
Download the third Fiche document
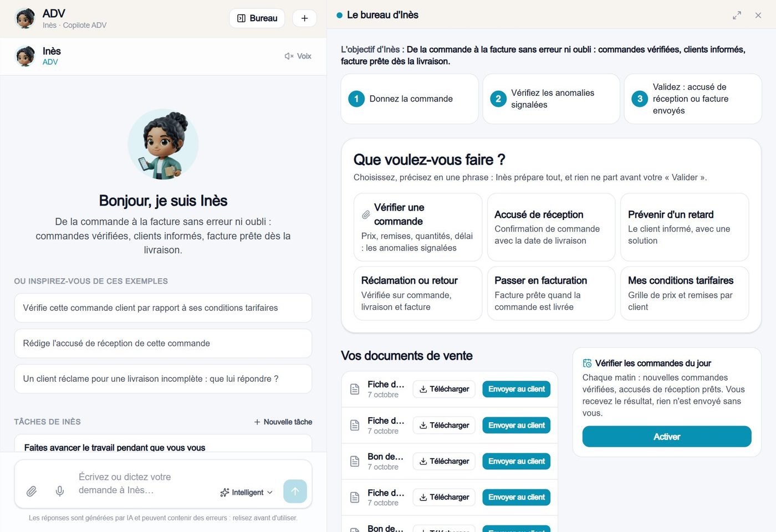pyautogui.click(x=444, y=497)
